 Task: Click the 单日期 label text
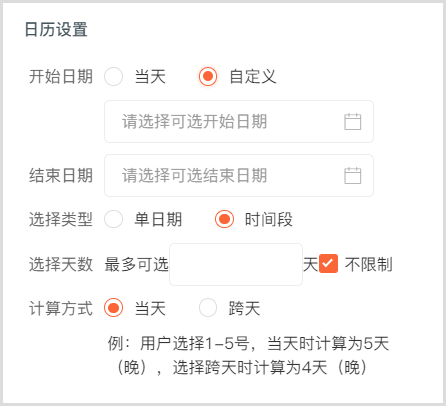pos(158,220)
